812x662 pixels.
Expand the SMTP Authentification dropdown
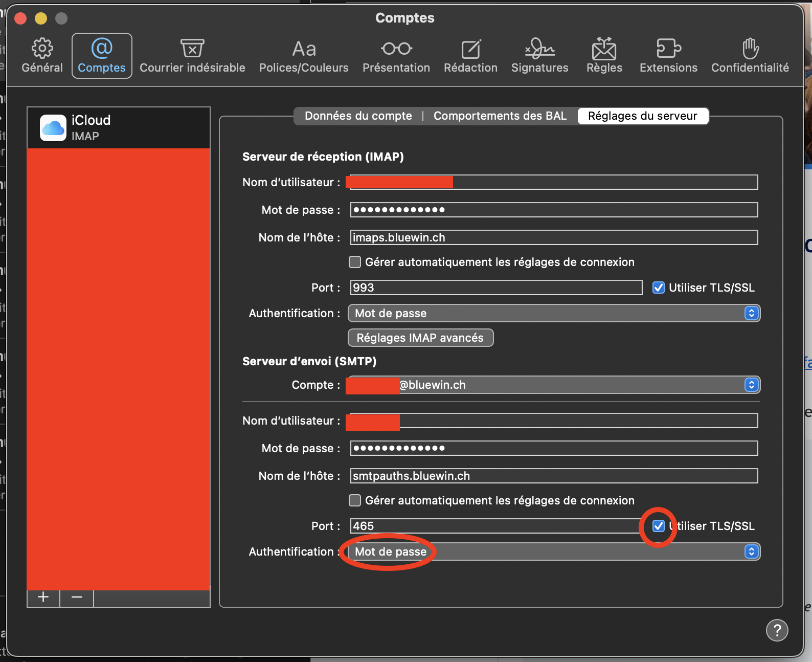coord(554,551)
